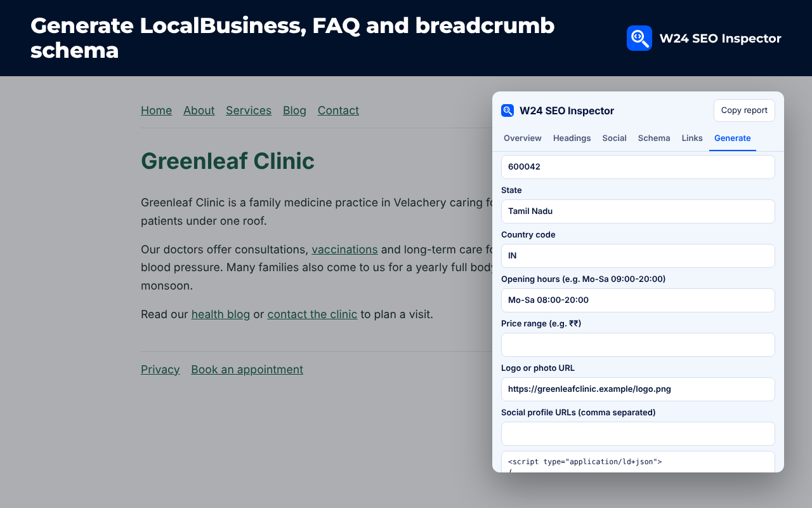Click the 'Greenleaf Clinic' page heading
This screenshot has height=508, width=812.
point(228,161)
